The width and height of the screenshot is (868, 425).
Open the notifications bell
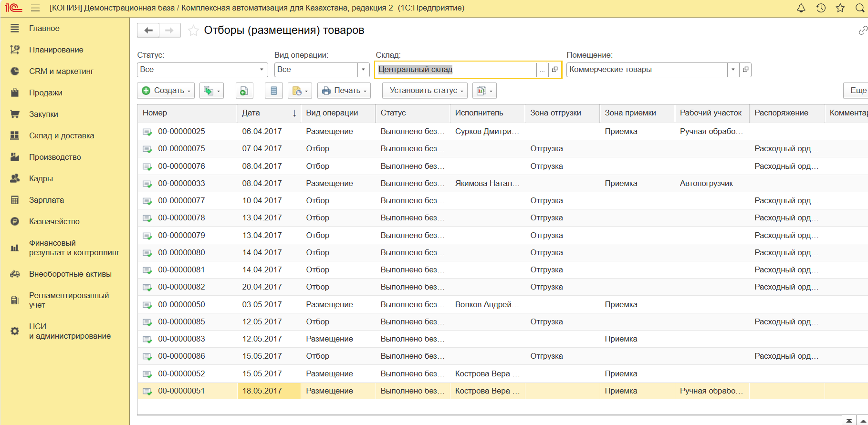801,8
